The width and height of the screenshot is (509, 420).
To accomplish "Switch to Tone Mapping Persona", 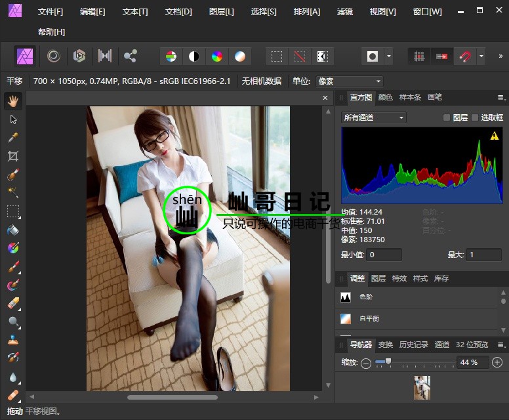I will coord(105,56).
